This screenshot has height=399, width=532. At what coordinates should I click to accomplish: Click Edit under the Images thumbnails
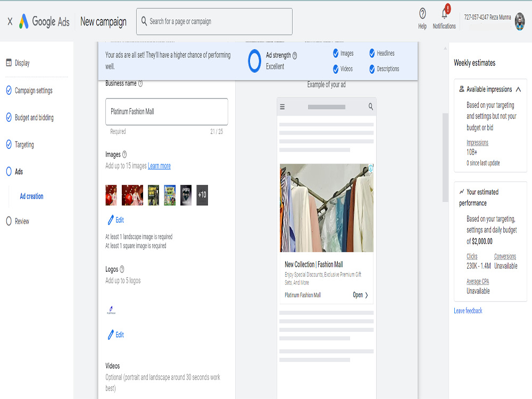(x=115, y=220)
